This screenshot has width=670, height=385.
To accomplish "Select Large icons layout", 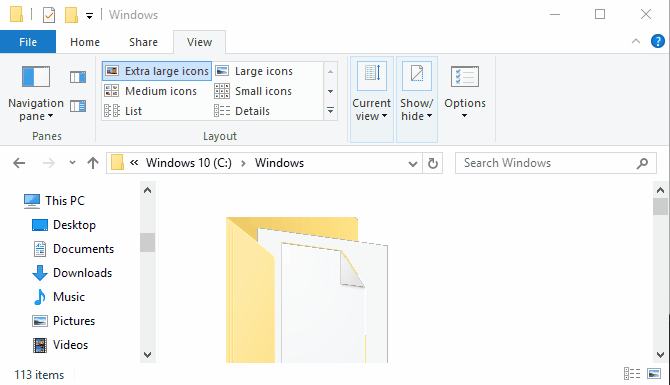I will 254,71.
